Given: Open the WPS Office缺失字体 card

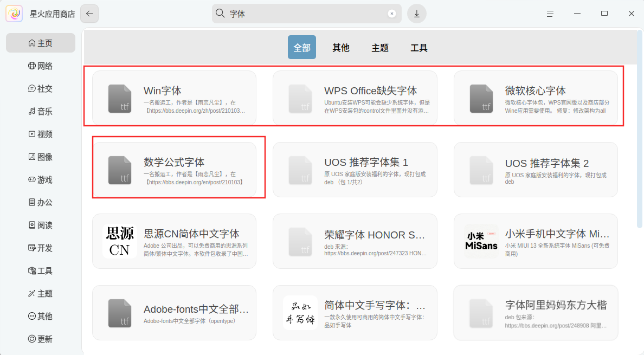Looking at the screenshot, I should coord(355,98).
